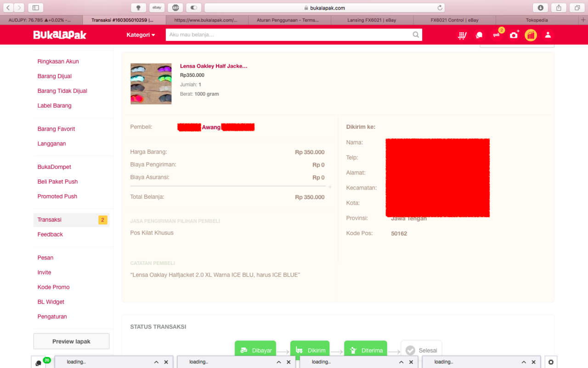
Task: Click the Diterima status step
Action: click(x=366, y=350)
